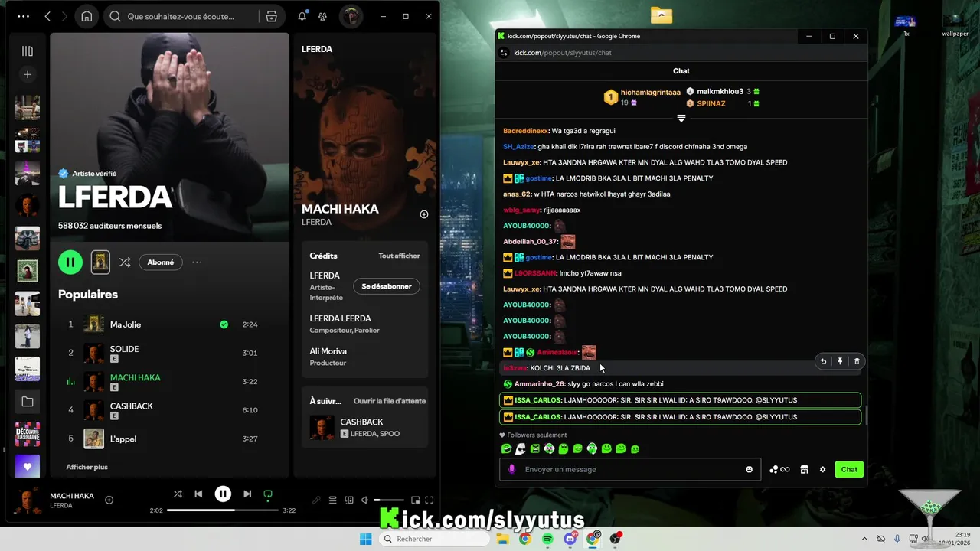
Task: Open the folder icon in Spotify sidebar
Action: [x=28, y=402]
